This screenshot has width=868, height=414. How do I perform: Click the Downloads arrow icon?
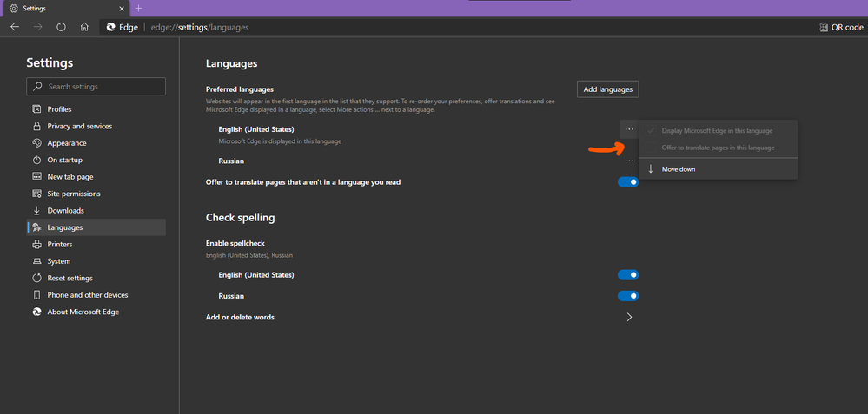(36, 211)
